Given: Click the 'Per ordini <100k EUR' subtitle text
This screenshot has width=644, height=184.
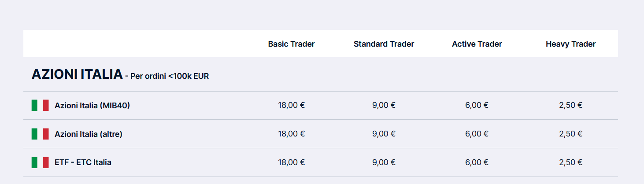Looking at the screenshot, I should 170,76.
